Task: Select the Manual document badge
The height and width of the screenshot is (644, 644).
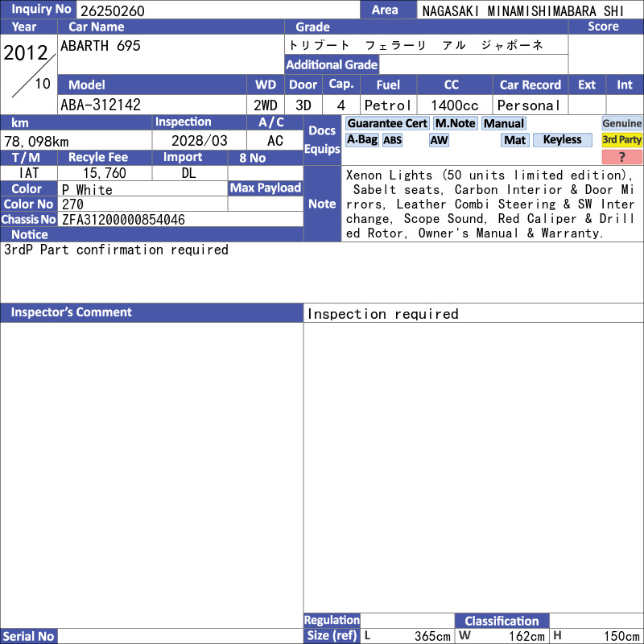Action: click(504, 123)
